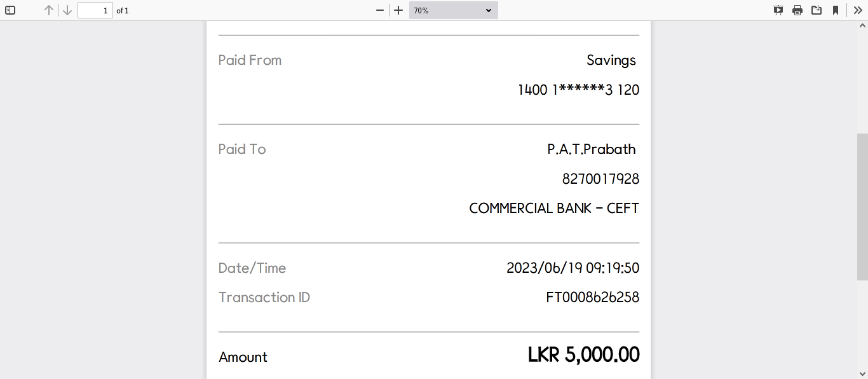Viewport: 868px width, 379px height.
Task: Click the transaction ID FT0008626258 text
Action: point(592,298)
